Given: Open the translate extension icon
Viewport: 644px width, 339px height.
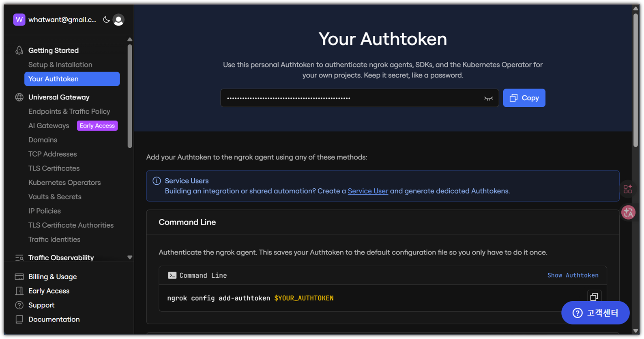Looking at the screenshot, I should pyautogui.click(x=628, y=212).
